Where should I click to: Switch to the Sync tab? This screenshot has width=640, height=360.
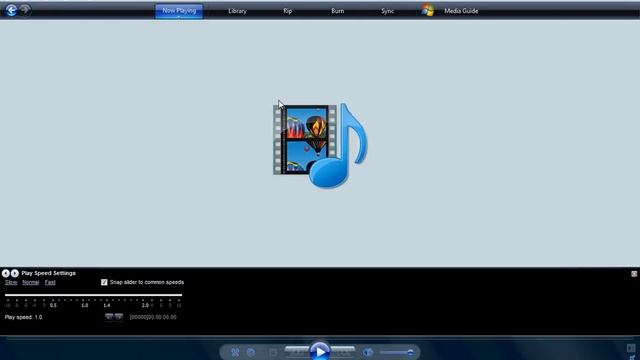coord(387,11)
